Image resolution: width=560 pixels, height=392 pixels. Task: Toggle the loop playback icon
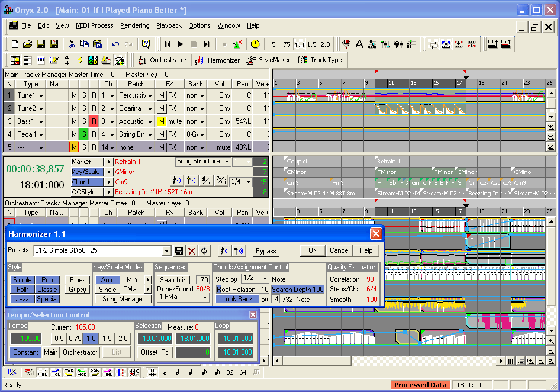[x=433, y=44]
